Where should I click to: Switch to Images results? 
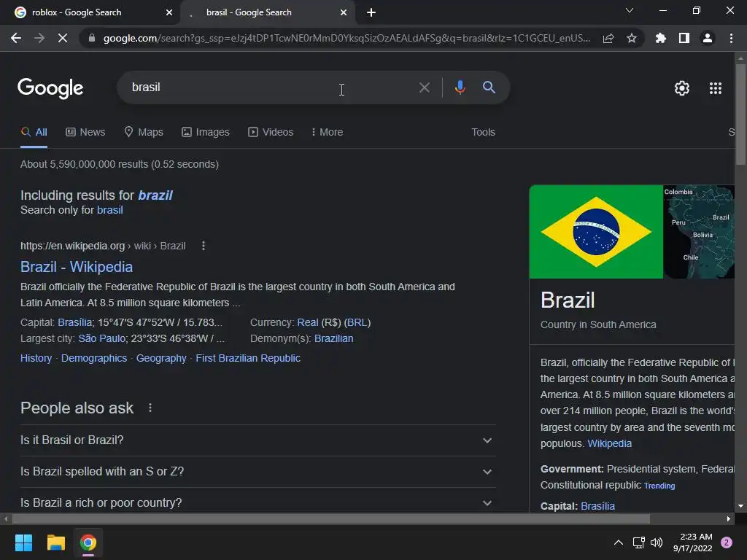click(205, 133)
